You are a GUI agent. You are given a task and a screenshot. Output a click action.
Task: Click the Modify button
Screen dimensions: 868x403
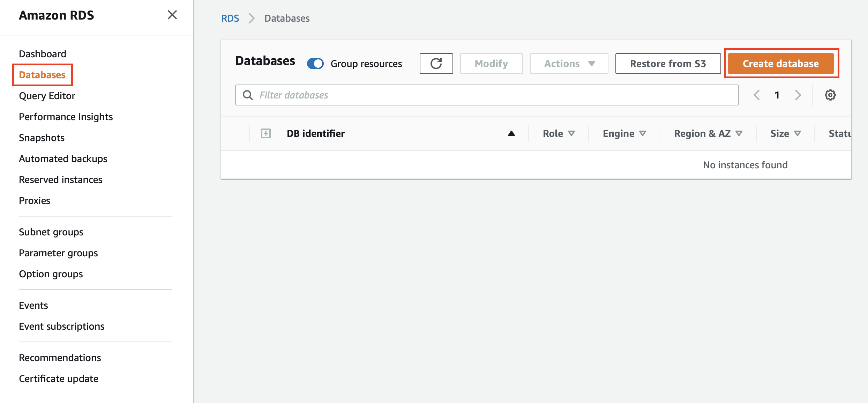(x=491, y=64)
